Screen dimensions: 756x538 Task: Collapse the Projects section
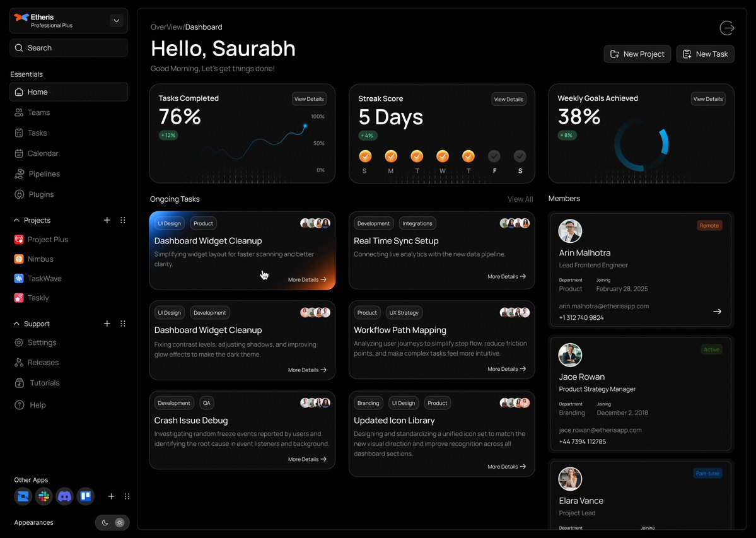tap(16, 220)
